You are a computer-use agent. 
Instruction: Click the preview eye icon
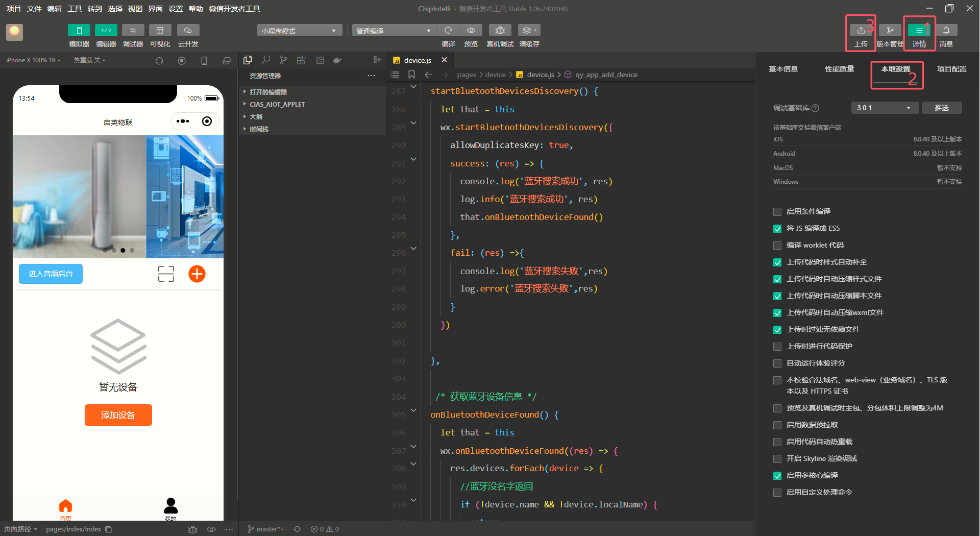(471, 31)
